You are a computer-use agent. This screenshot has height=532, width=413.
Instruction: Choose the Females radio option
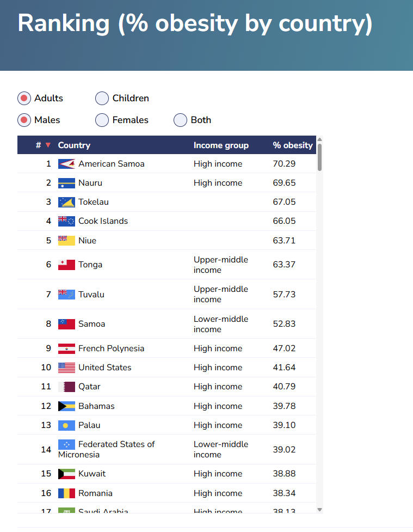coord(102,120)
